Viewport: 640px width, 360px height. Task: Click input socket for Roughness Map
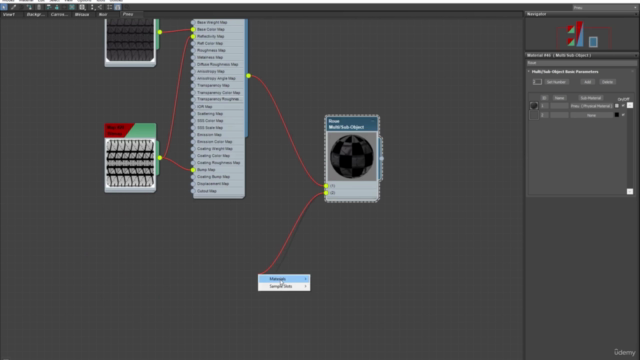193,50
